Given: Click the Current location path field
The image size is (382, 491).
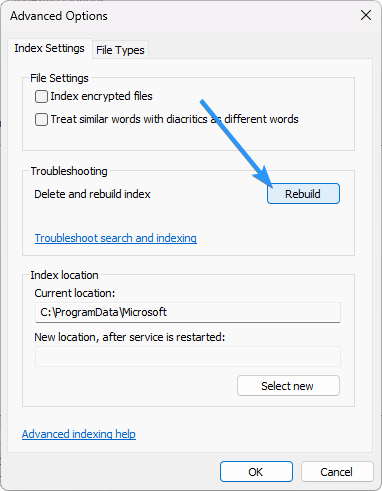Looking at the screenshot, I should (188, 312).
